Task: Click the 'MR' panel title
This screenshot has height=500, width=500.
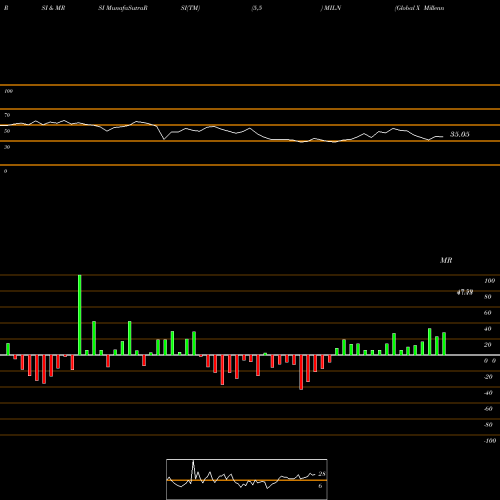Action: 446,260
